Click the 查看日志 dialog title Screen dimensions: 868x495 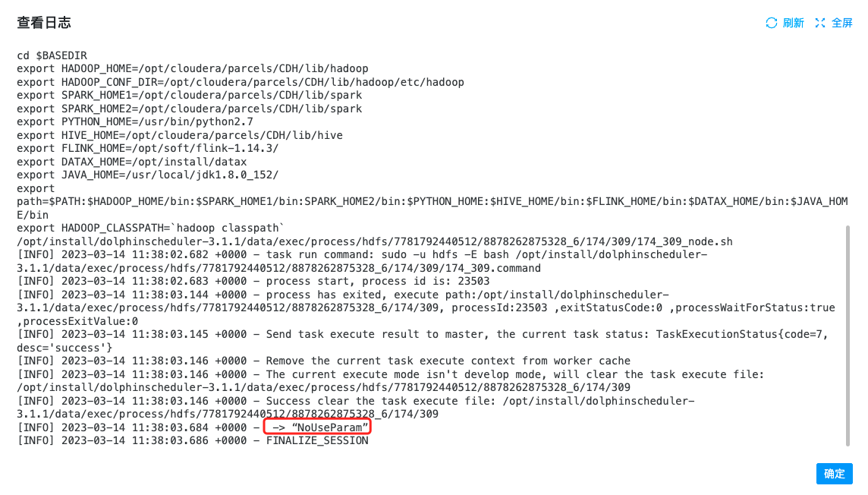tap(44, 23)
